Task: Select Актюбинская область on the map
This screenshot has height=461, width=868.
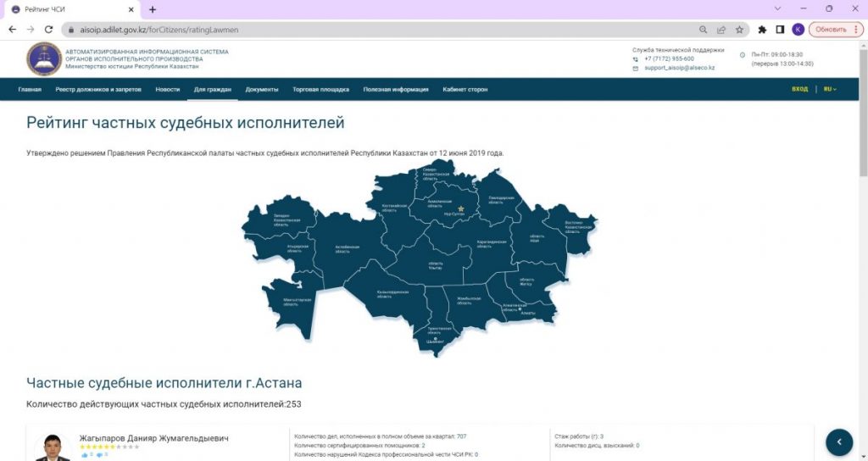Action: point(347,249)
